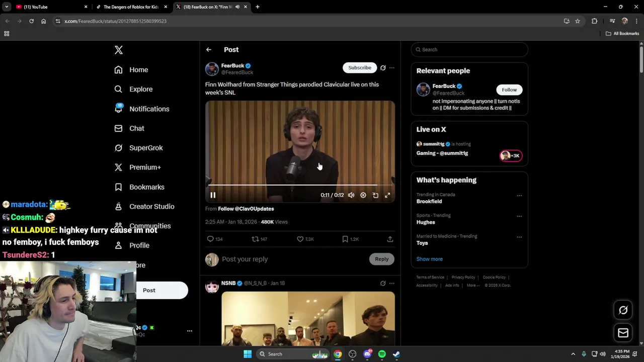
Task: Click the Reply button
Action: pos(382,259)
